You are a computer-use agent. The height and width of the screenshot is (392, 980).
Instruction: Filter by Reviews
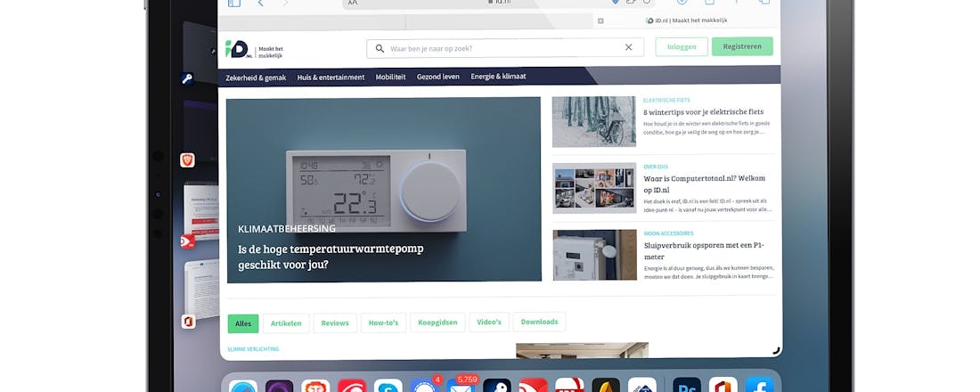click(x=335, y=323)
